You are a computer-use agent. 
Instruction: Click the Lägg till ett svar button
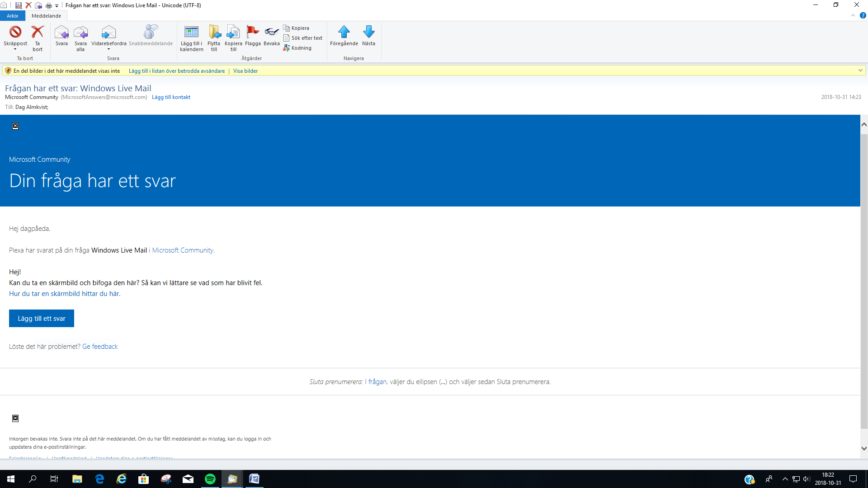point(42,319)
